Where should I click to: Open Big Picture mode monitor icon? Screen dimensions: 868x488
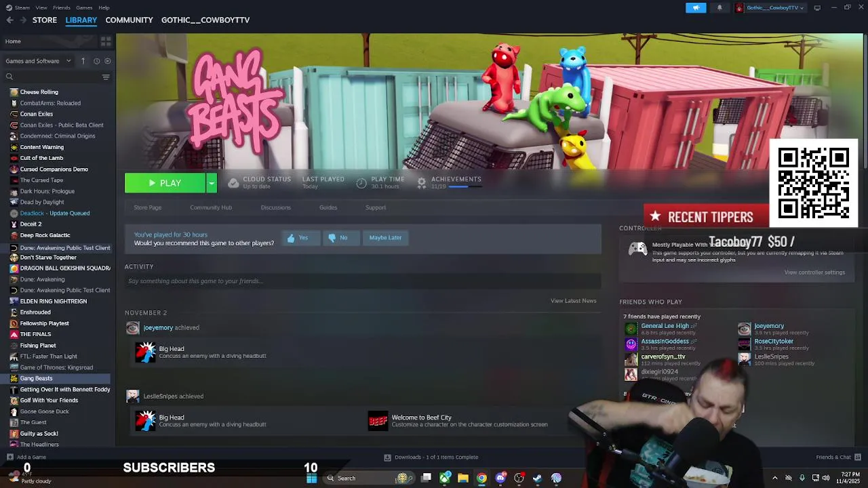point(816,7)
